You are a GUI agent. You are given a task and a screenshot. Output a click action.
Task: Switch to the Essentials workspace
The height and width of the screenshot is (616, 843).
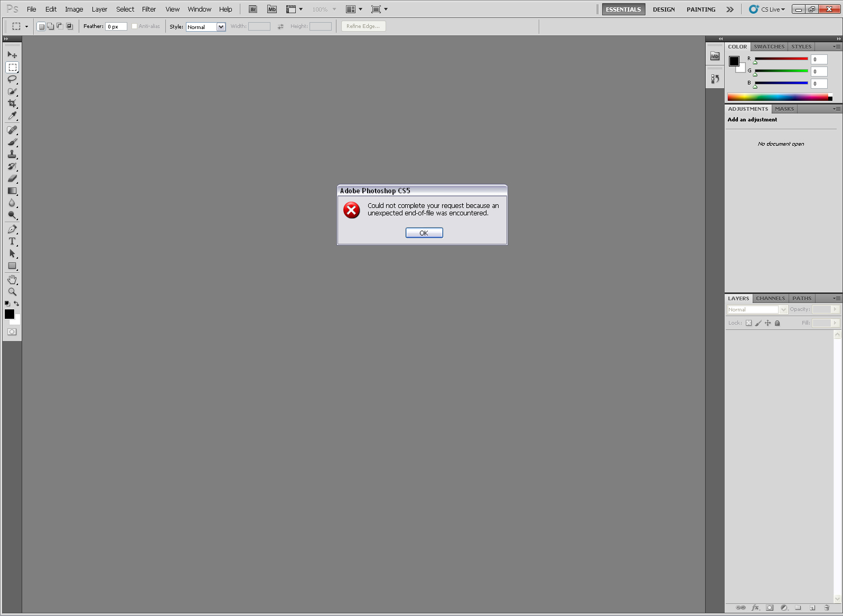pyautogui.click(x=623, y=10)
